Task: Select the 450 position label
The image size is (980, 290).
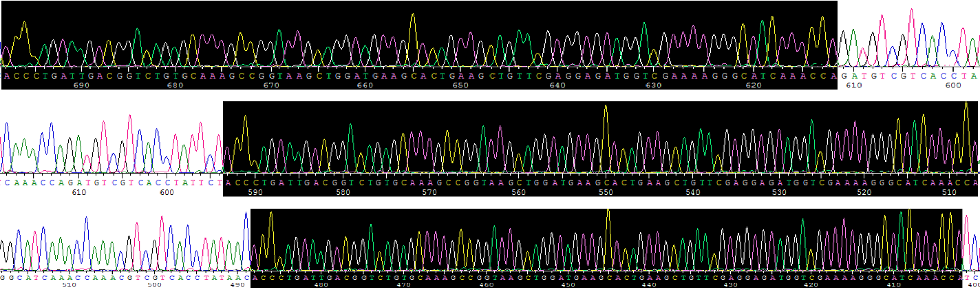Action: 568,284
